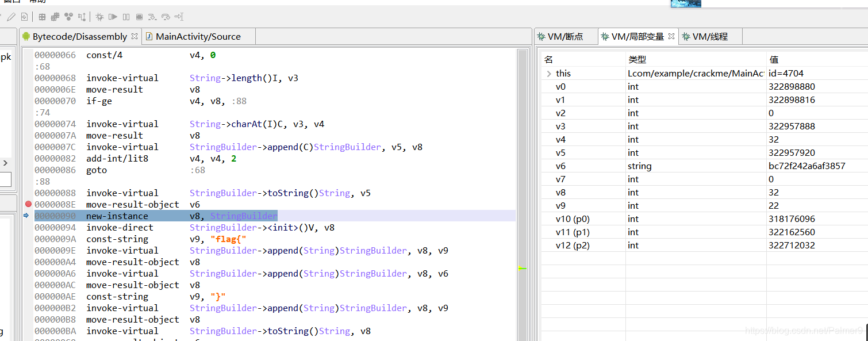The image size is (868, 341).
Task: Click id=4704 value of 'this'
Action: (786, 74)
